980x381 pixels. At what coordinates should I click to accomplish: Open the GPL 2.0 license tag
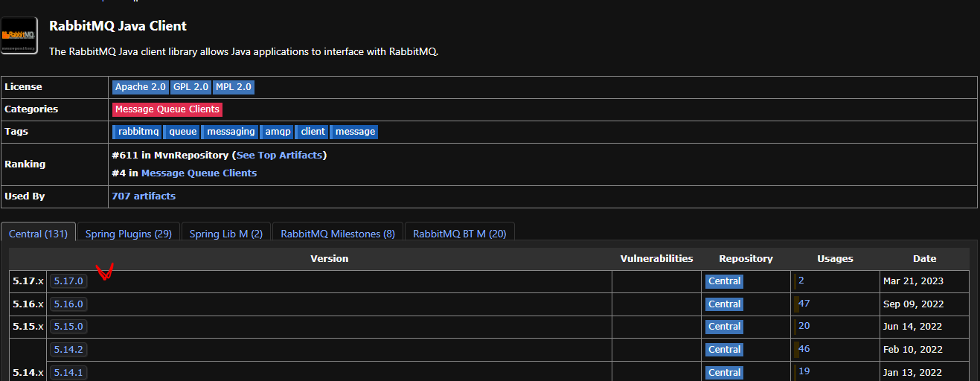pos(190,87)
